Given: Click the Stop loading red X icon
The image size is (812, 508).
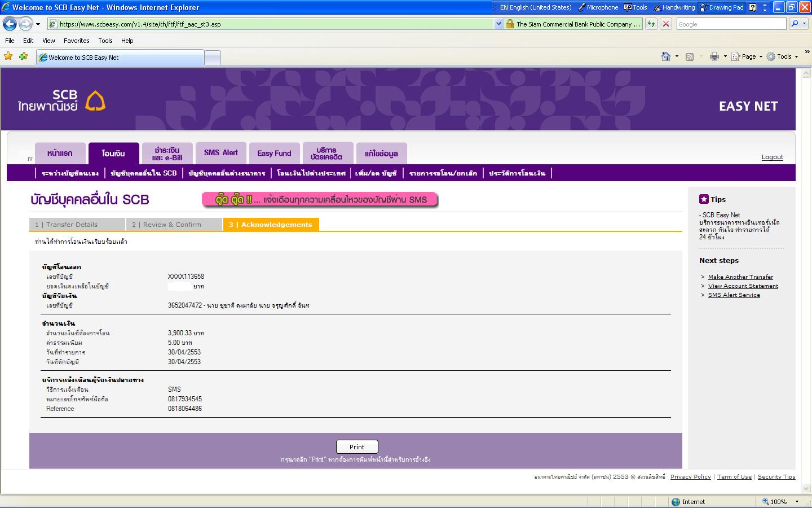Looking at the screenshot, I should (x=666, y=24).
